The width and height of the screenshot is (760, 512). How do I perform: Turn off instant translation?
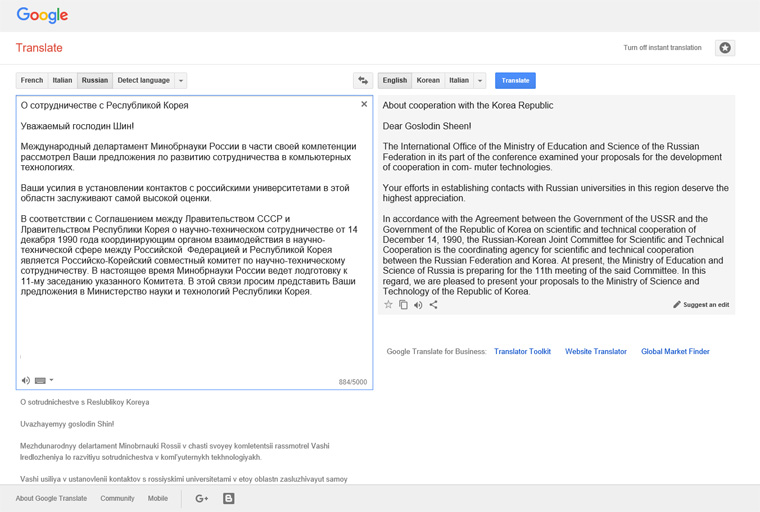[662, 48]
